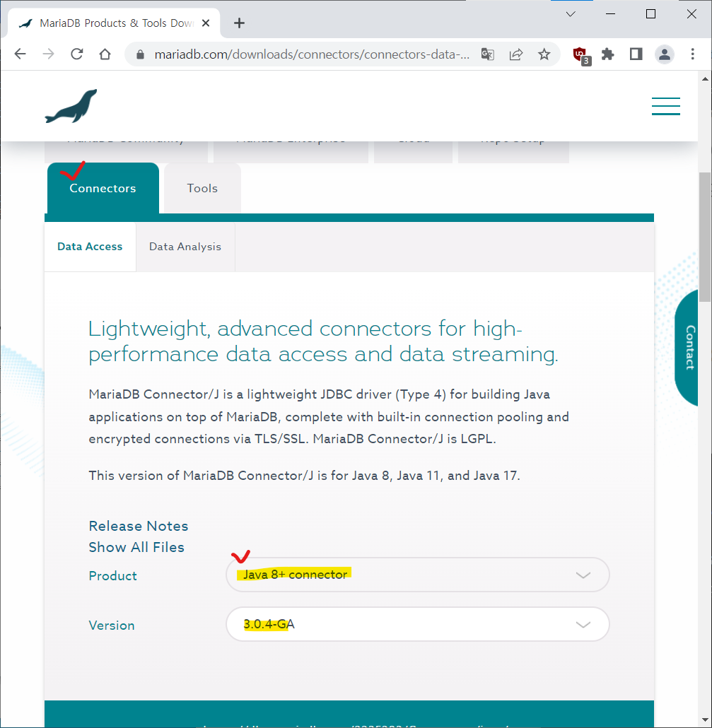This screenshot has width=712, height=728.
Task: Switch to the Data Analysis sub-tab
Action: [x=185, y=247]
